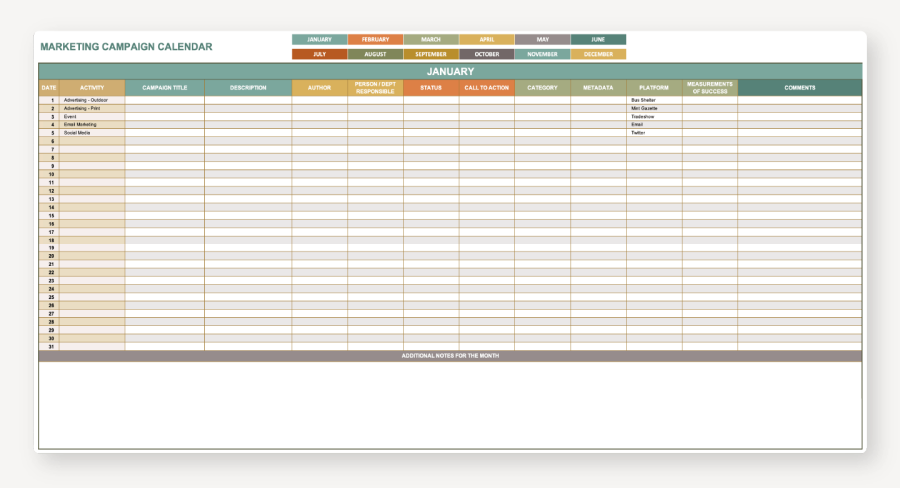The width and height of the screenshot is (900, 488).
Task: Click the Tradeshow platform cell
Action: 654,117
